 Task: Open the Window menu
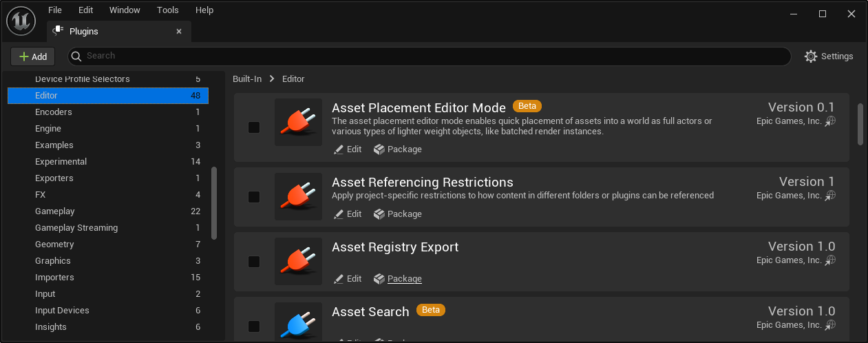pyautogui.click(x=125, y=10)
